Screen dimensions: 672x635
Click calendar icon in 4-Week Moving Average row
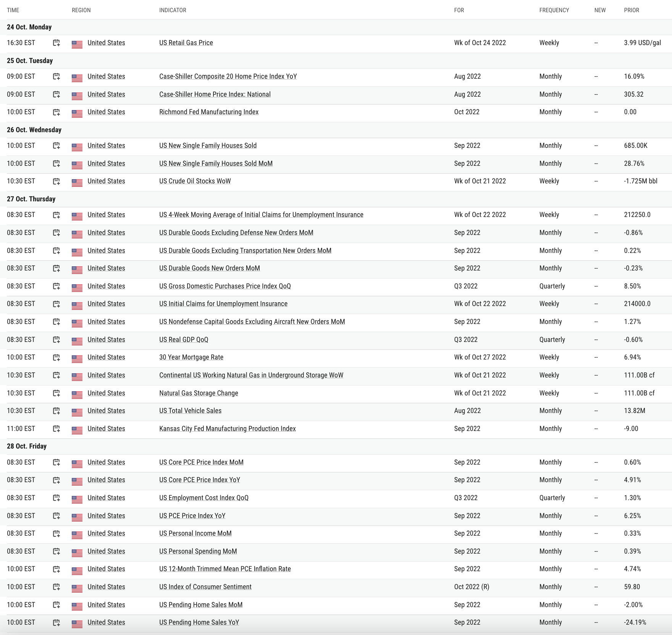coord(56,215)
